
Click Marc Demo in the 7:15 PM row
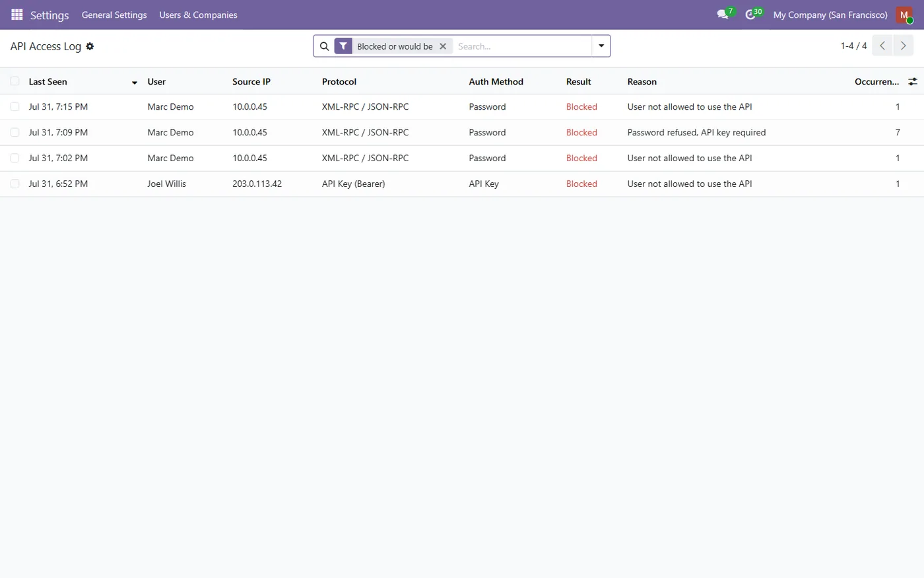pyautogui.click(x=170, y=106)
